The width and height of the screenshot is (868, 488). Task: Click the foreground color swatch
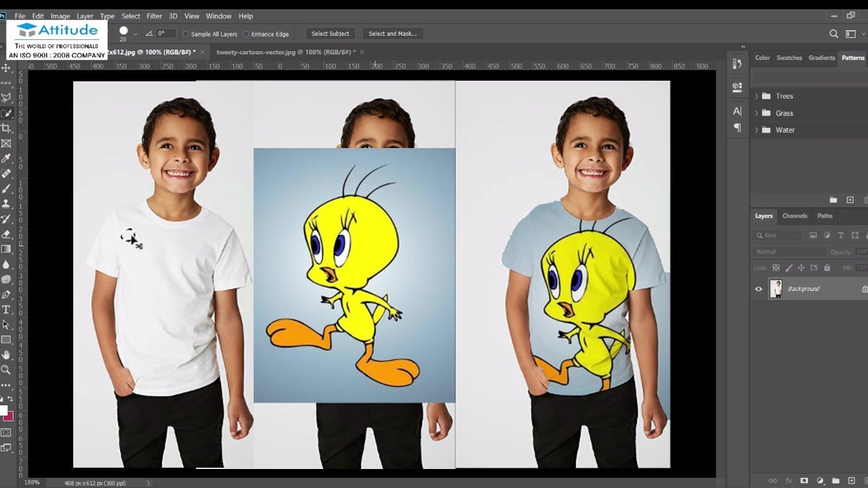coord(3,411)
